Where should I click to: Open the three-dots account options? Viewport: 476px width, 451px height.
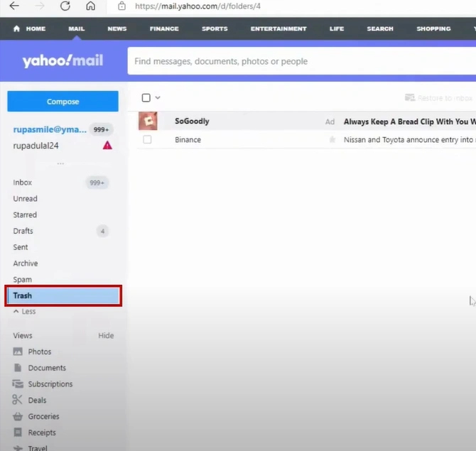(x=60, y=163)
